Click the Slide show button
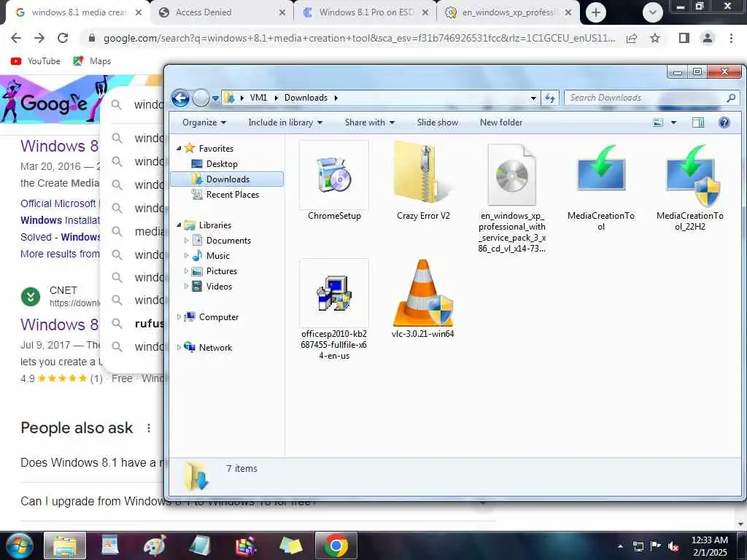The height and width of the screenshot is (560, 747). [x=438, y=122]
